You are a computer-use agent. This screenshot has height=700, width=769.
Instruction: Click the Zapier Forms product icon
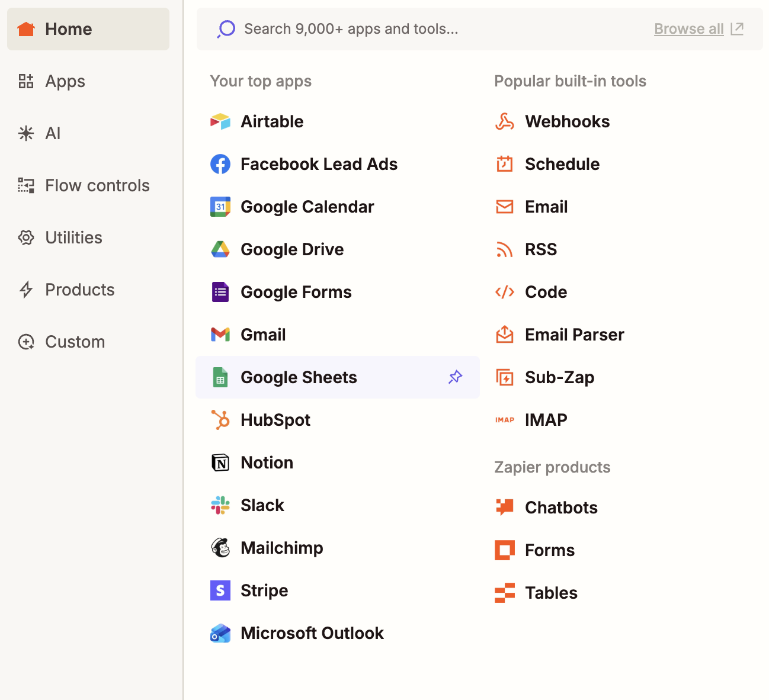pos(505,550)
